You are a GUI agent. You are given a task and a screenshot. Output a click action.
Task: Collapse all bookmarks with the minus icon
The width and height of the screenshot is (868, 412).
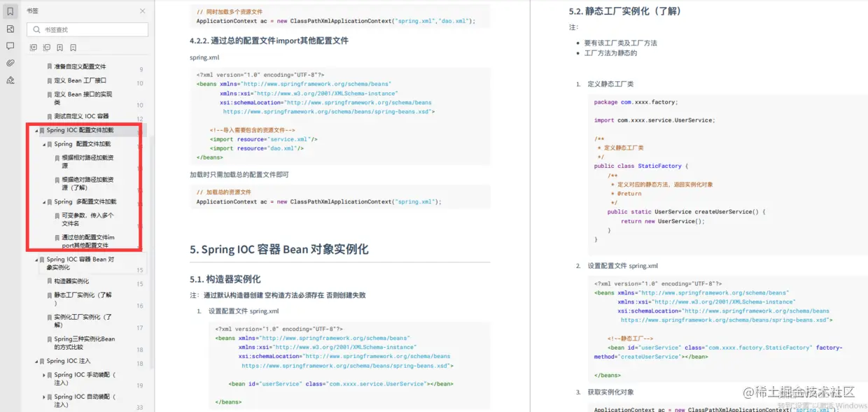tap(47, 48)
